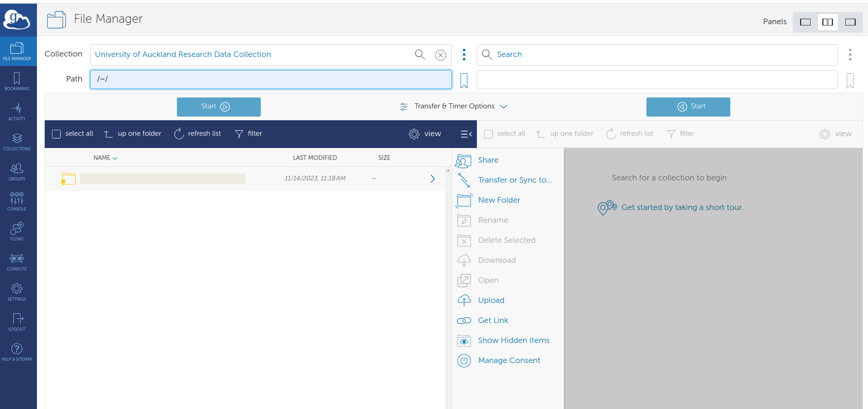Image resolution: width=868 pixels, height=409 pixels.
Task: Switch to two panel layout
Action: [x=828, y=22]
